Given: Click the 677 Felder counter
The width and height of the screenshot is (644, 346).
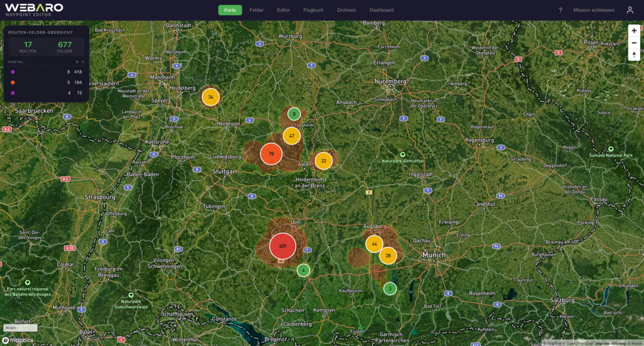Looking at the screenshot, I should (x=65, y=47).
